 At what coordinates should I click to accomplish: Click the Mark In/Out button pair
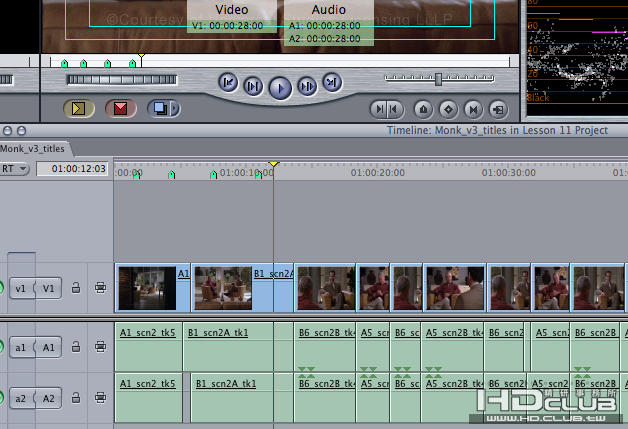pos(386,109)
